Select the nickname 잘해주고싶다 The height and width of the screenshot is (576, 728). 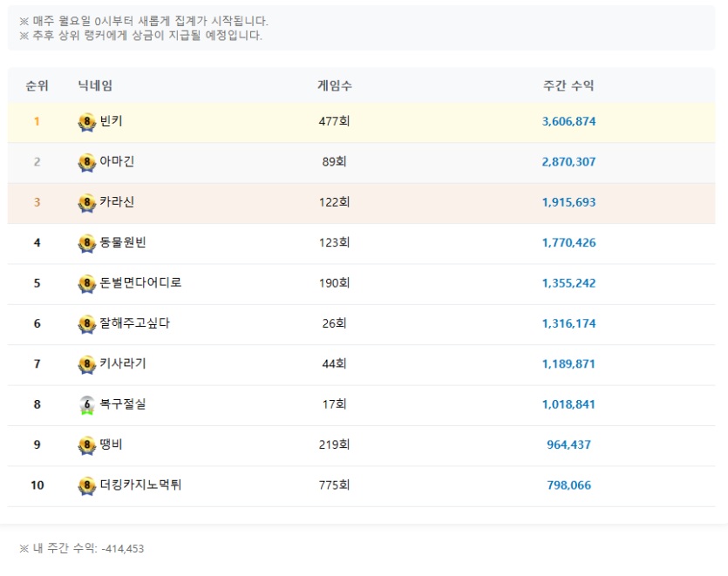tap(134, 323)
